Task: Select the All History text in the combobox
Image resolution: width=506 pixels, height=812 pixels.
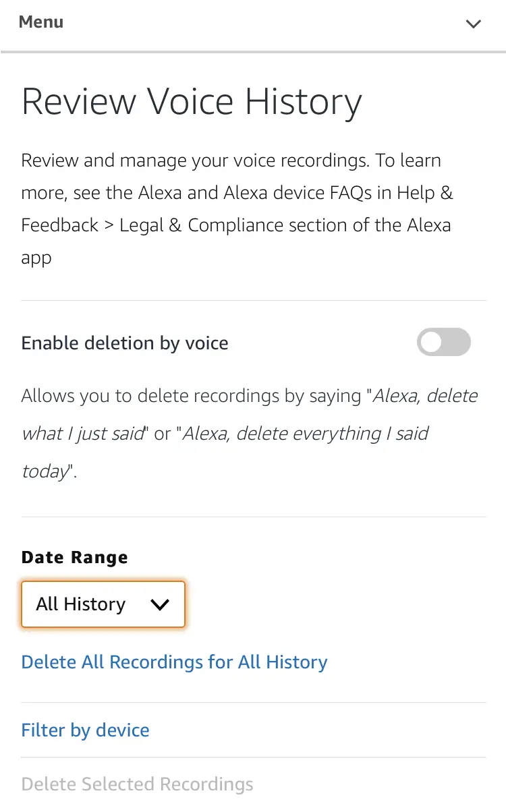Action: (80, 604)
